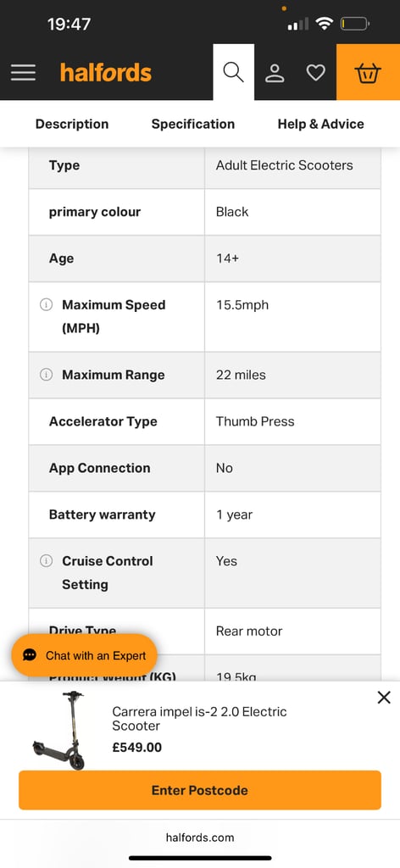Tap the Carrera scooter thumbnail image
Viewport: 400px width, 868px height.
click(60, 730)
